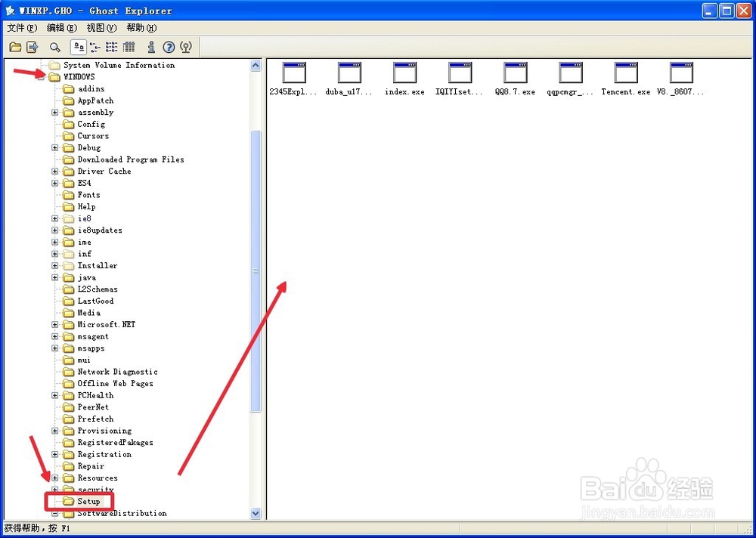Click the Extract toolbar icon

tap(33, 47)
